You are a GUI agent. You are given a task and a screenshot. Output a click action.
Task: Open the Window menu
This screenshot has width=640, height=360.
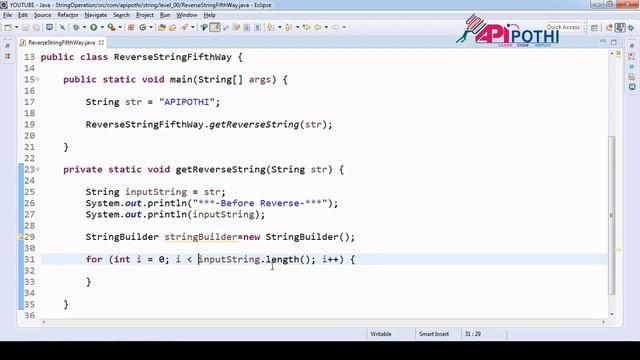click(x=187, y=15)
